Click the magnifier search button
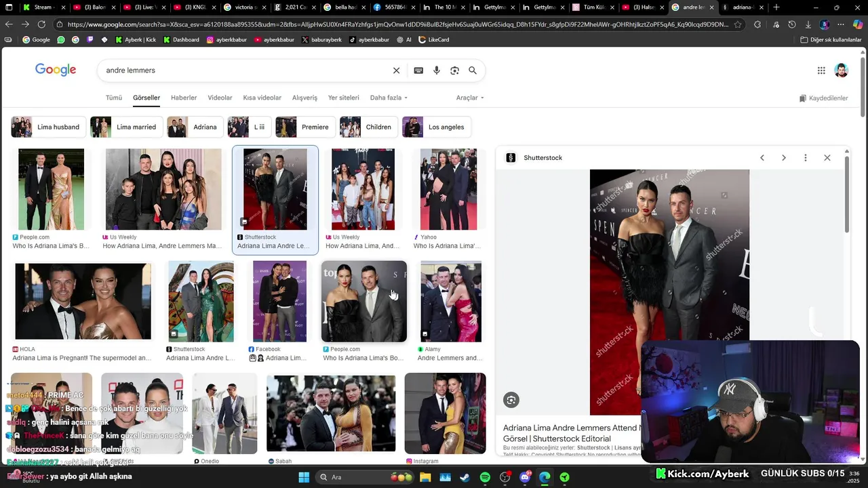This screenshot has width=868, height=488. [x=473, y=70]
